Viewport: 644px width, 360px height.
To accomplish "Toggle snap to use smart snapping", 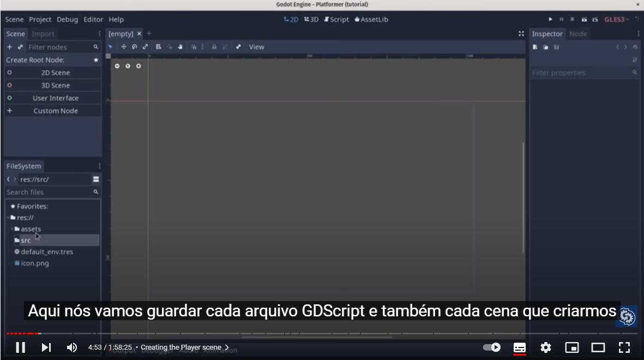I will (x=194, y=47).
